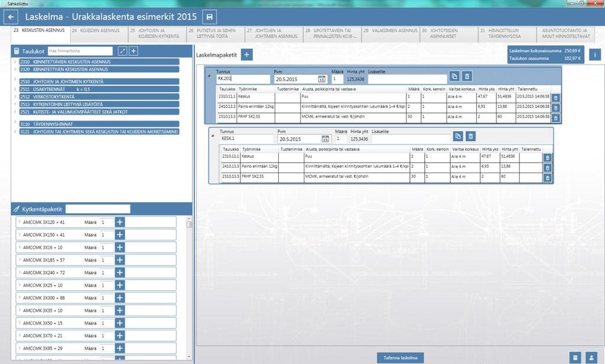The height and width of the screenshot is (364, 605).
Task: Delete row 2410.13.3 in KESK.1 package
Action: [x=547, y=168]
